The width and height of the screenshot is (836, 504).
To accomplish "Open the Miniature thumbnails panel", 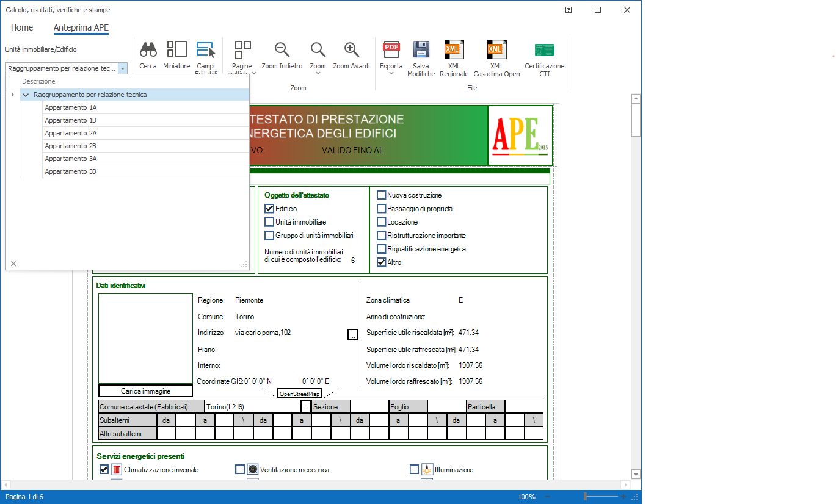I will click(176, 50).
